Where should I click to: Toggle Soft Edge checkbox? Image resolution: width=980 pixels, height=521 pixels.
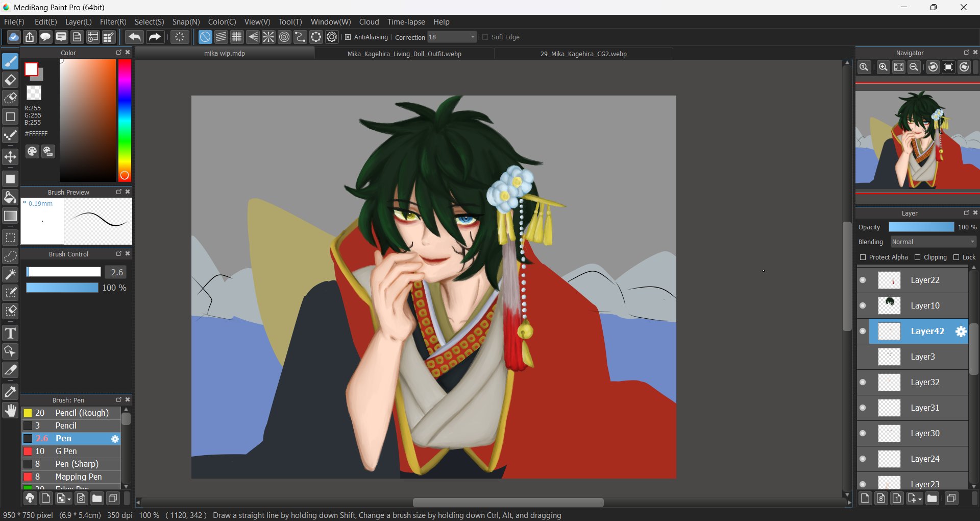tap(485, 37)
